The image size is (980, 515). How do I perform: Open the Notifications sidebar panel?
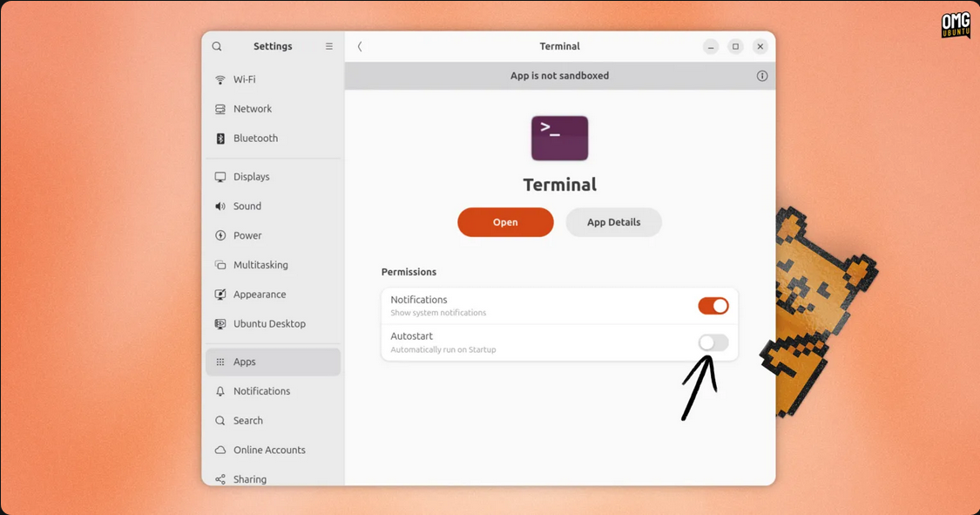(x=274, y=391)
